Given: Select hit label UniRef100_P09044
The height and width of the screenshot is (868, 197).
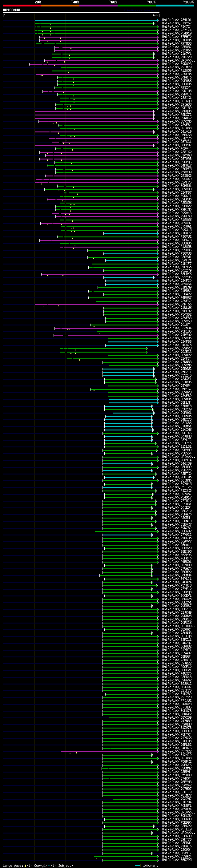Looking at the screenshot, I should [x=176, y=149].
